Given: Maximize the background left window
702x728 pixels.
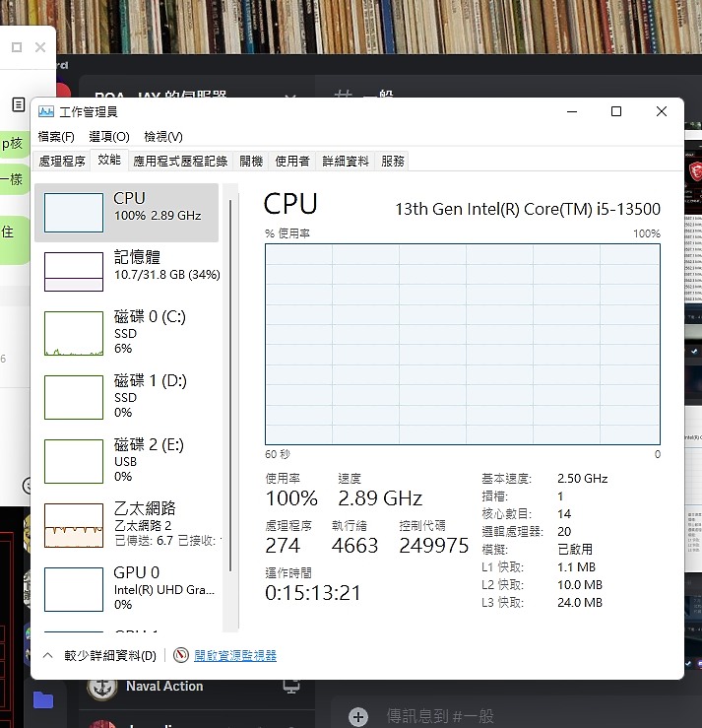Looking at the screenshot, I should click(17, 47).
